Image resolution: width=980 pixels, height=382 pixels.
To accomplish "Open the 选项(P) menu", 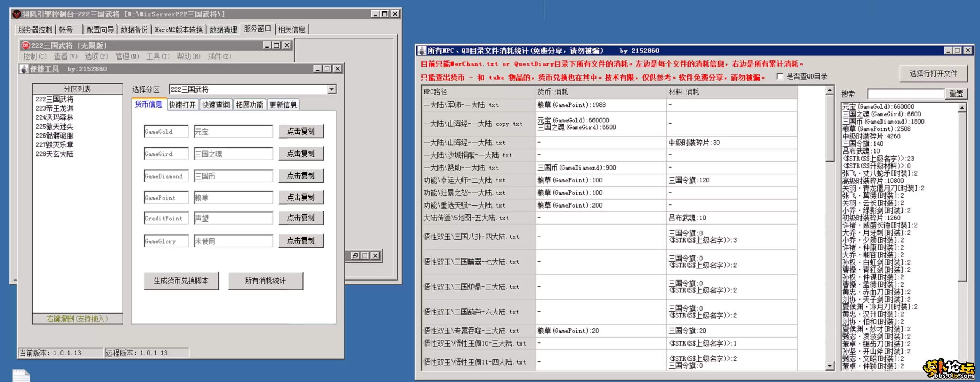I will 96,56.
